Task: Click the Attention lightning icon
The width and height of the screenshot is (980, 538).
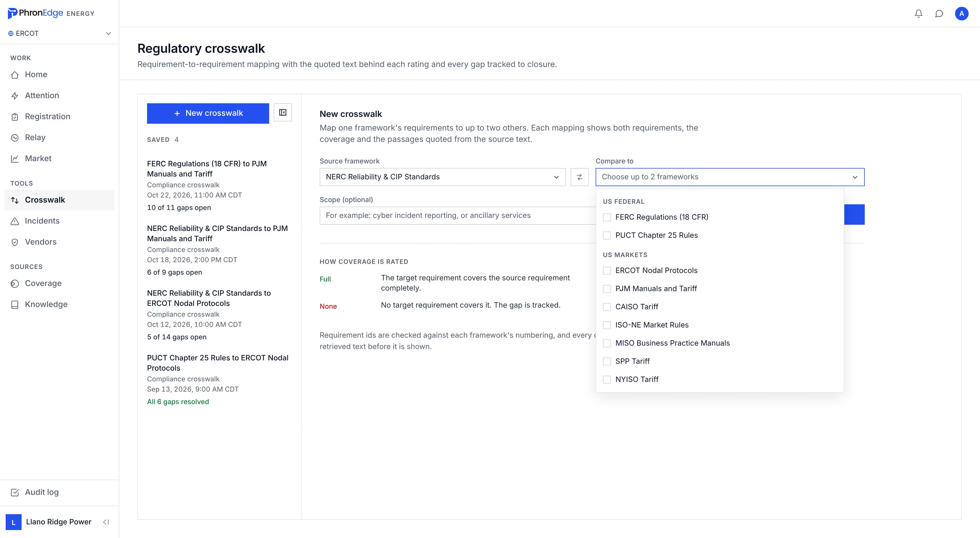Action: 15,96
